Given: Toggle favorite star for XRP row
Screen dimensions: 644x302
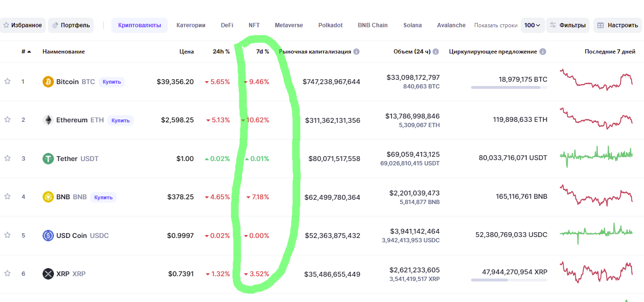Looking at the screenshot, I should [x=7, y=274].
